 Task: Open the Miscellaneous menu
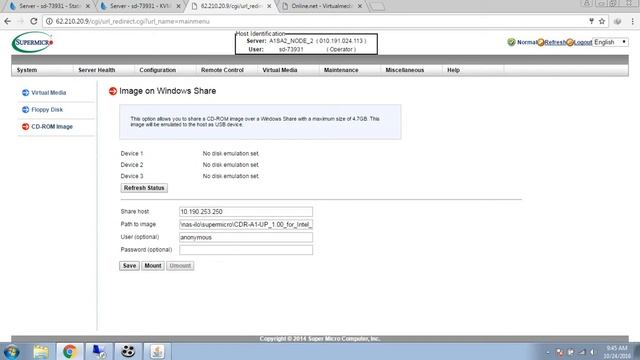(404, 70)
